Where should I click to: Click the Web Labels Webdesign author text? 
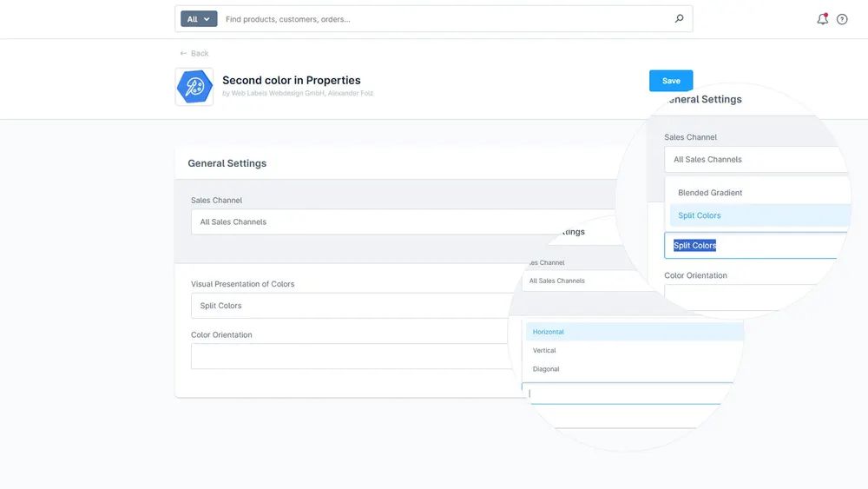point(298,94)
